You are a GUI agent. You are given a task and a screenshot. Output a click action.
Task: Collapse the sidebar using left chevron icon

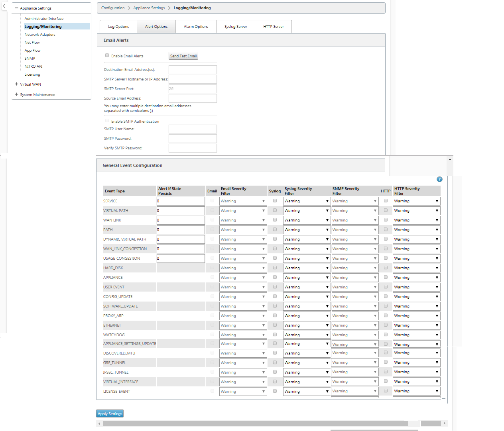pyautogui.click(x=4, y=6)
